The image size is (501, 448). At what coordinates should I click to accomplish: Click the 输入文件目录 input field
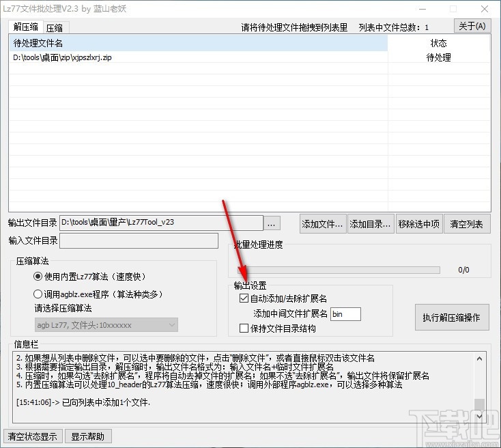click(x=139, y=240)
